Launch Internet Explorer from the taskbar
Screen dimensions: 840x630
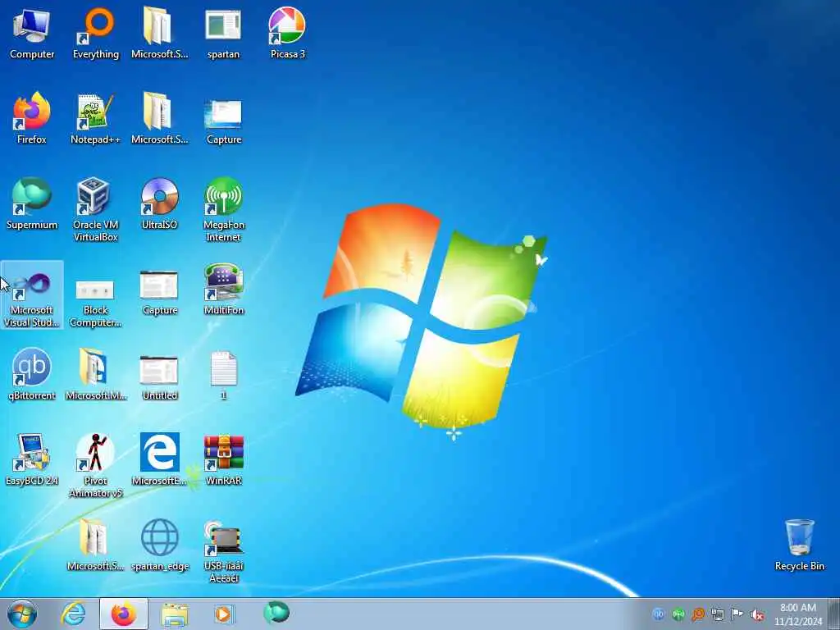click(73, 614)
